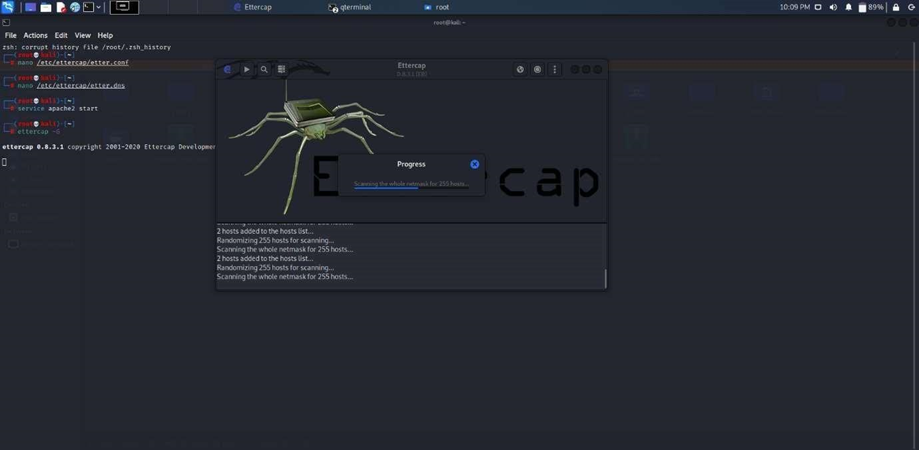Click the 'zsh: corrupt history file' line
The width and height of the screenshot is (919, 450).
(x=87, y=47)
